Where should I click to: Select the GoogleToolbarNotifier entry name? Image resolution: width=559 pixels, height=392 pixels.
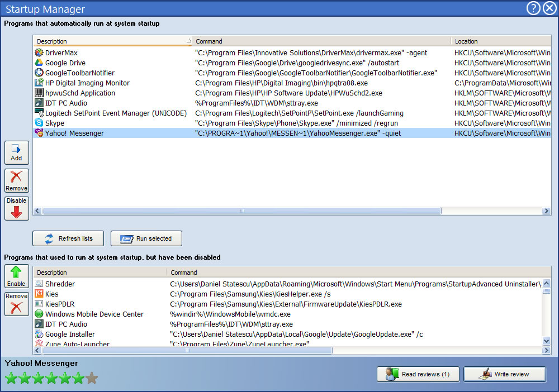tap(80, 73)
